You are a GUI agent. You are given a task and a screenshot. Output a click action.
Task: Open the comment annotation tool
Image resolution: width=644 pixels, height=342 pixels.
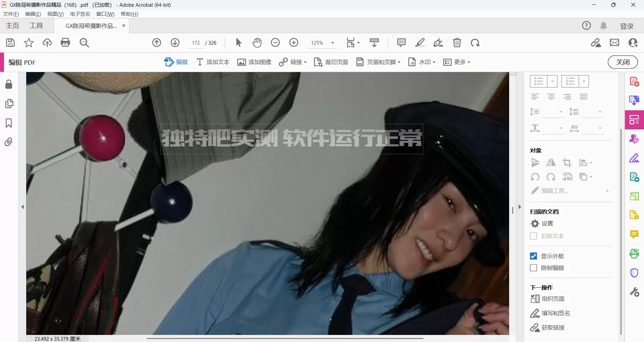click(x=401, y=43)
